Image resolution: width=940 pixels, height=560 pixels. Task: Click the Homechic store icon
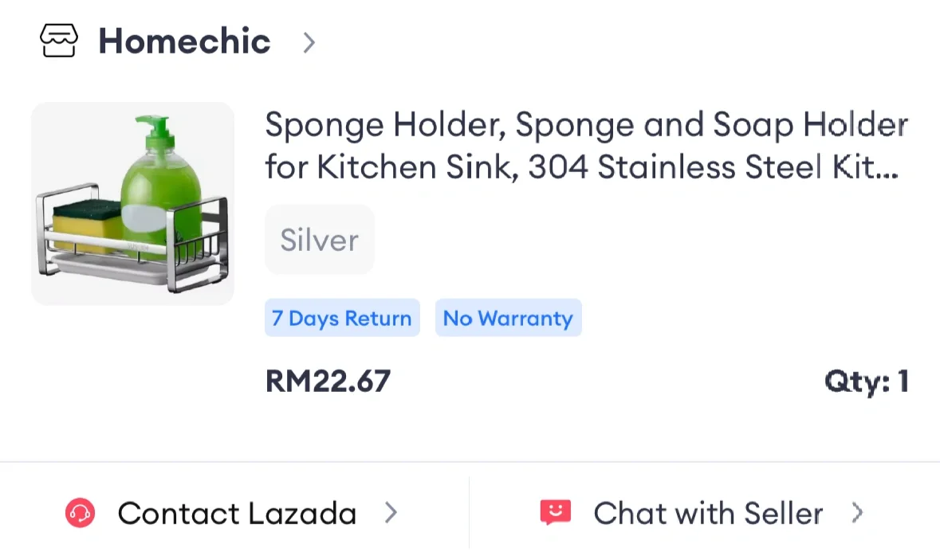tap(59, 41)
